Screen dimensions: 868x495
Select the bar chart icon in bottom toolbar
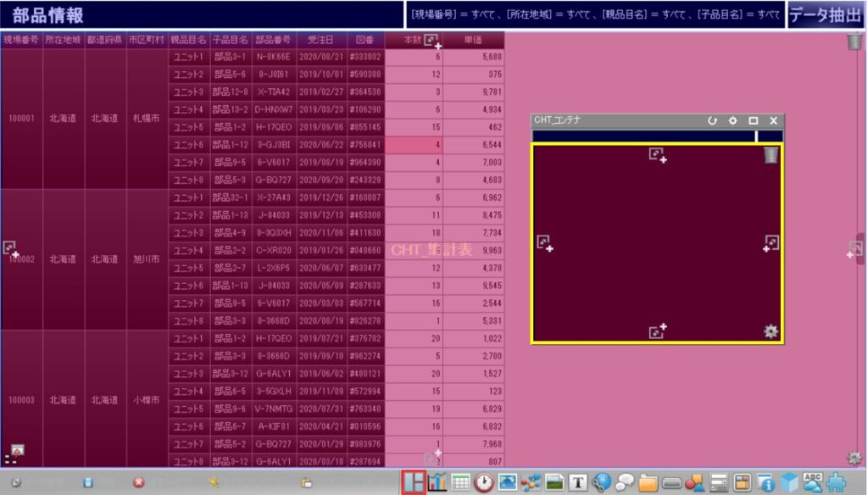tap(437, 482)
